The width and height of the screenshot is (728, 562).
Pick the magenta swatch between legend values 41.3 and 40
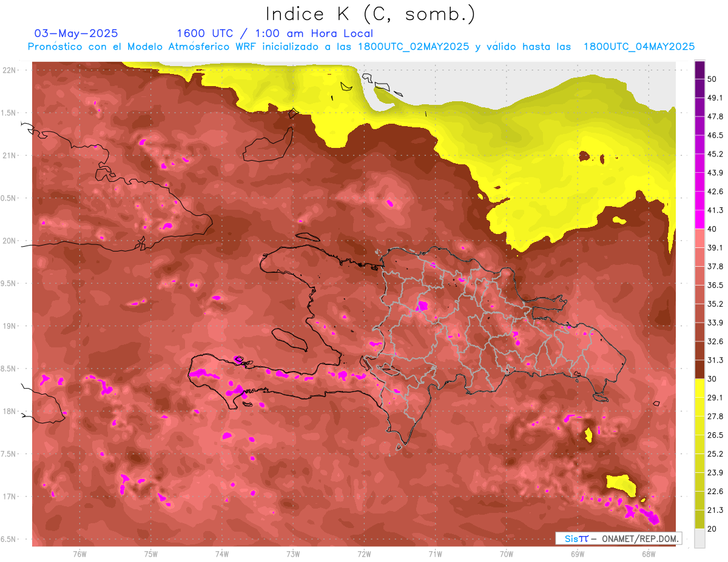point(699,219)
